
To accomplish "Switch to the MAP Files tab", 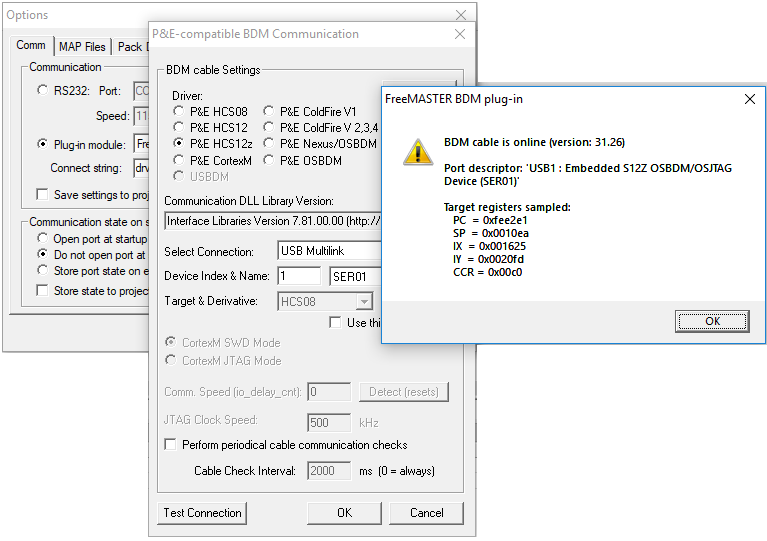I will click(x=82, y=47).
